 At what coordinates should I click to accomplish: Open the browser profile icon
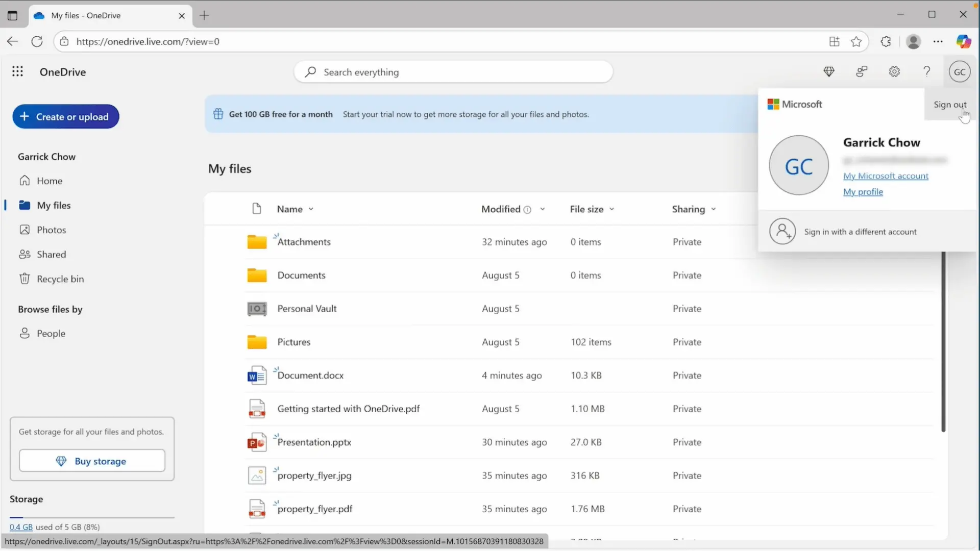(x=913, y=41)
